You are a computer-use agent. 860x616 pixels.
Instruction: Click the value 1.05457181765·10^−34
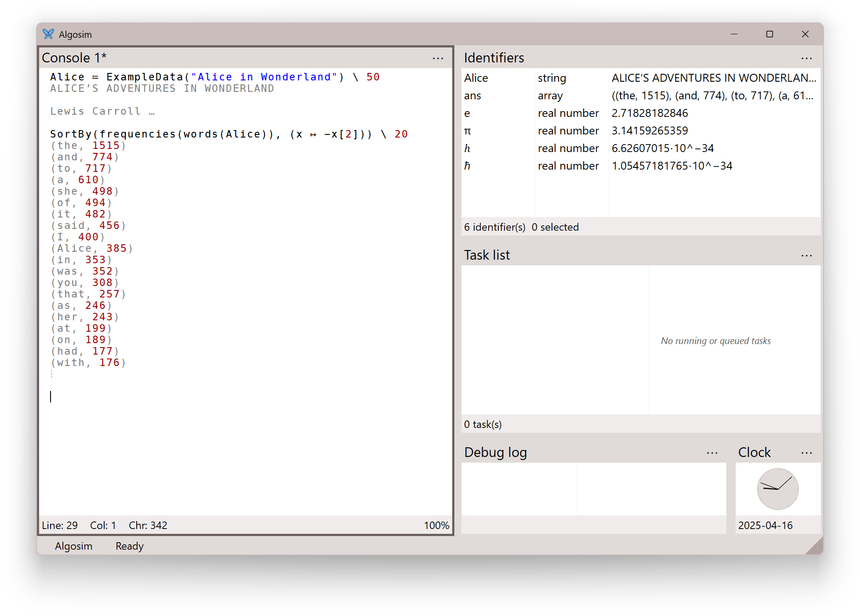pos(671,166)
